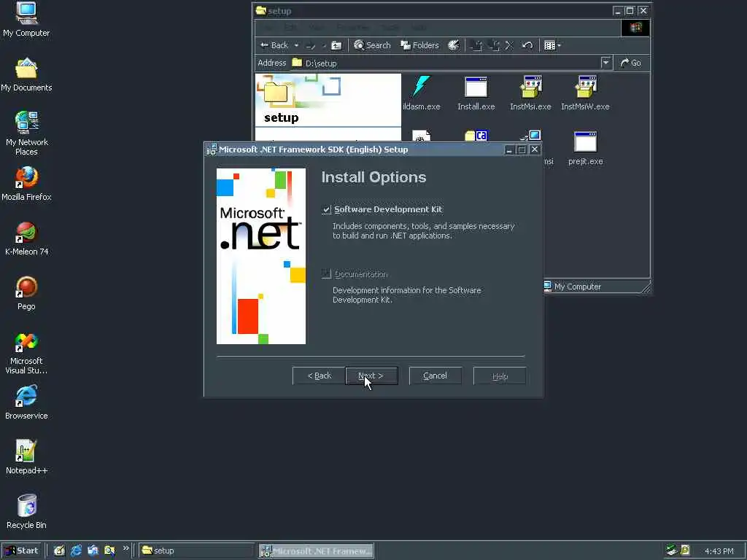Click the Next > button
The image size is (747, 560).
pos(371,376)
